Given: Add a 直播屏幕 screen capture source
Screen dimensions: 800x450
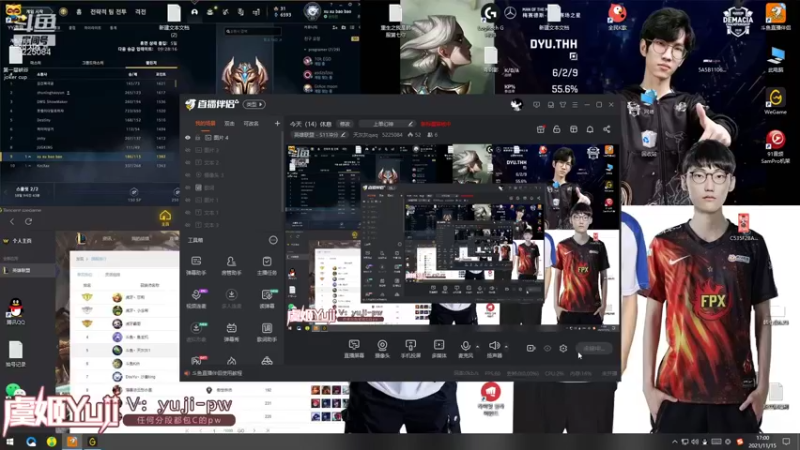Looking at the screenshot, I should (x=354, y=349).
